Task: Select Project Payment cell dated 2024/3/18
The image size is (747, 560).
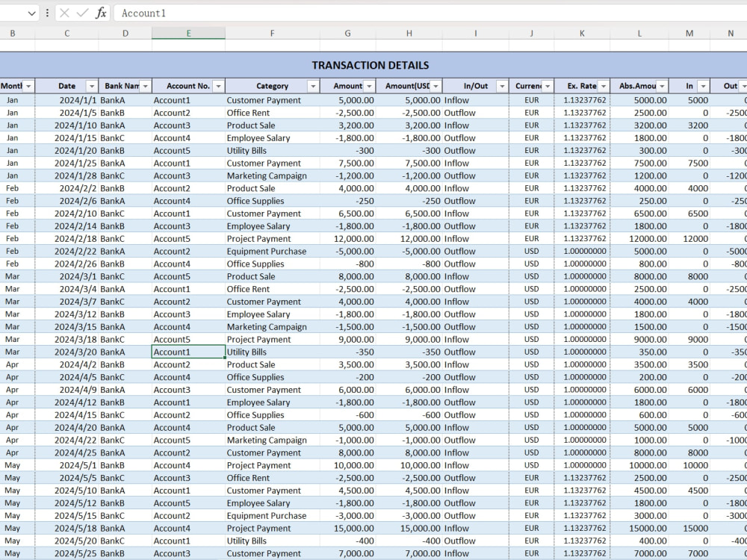Action: [x=273, y=340]
